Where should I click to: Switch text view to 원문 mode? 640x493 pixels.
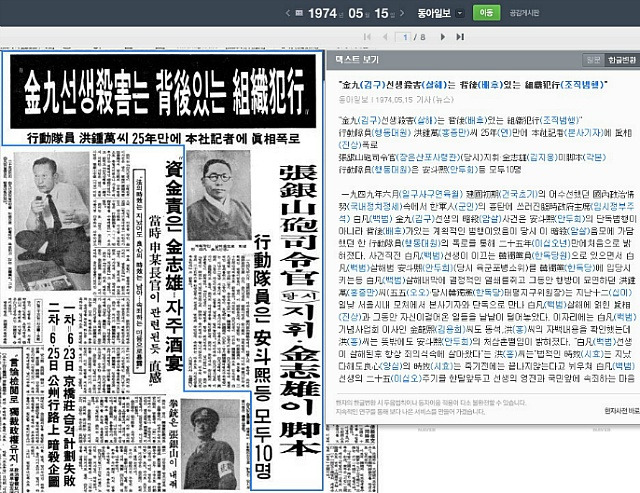(x=593, y=60)
